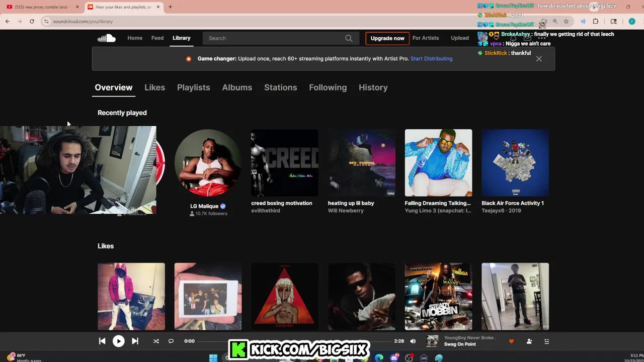
Task: Close the YouTube zombie land tab
Action: pyautogui.click(x=77, y=7)
